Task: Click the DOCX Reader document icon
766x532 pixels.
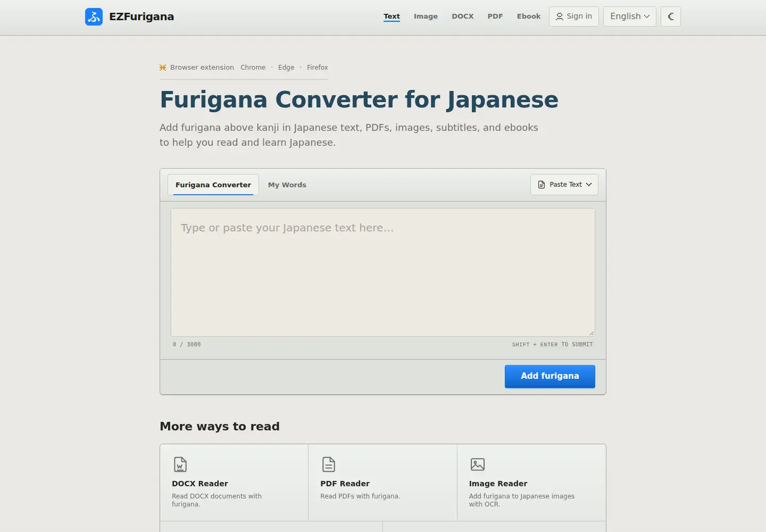Action: [x=180, y=464]
